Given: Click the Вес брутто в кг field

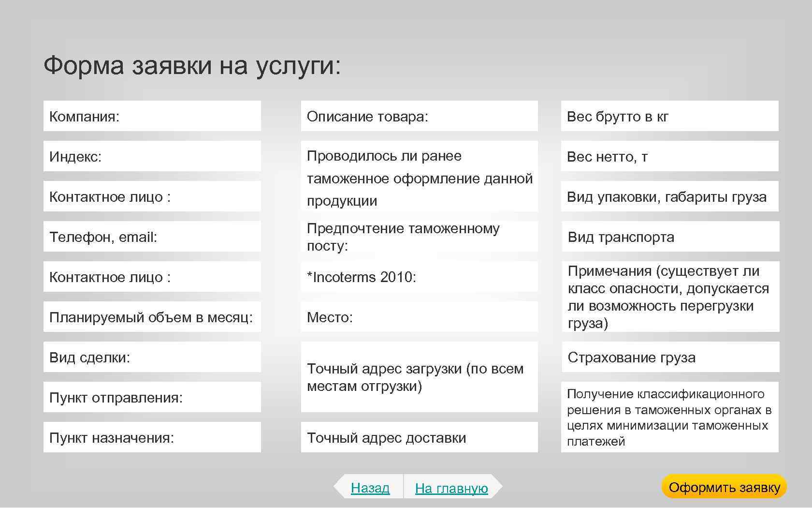Looking at the screenshot, I should click(669, 116).
